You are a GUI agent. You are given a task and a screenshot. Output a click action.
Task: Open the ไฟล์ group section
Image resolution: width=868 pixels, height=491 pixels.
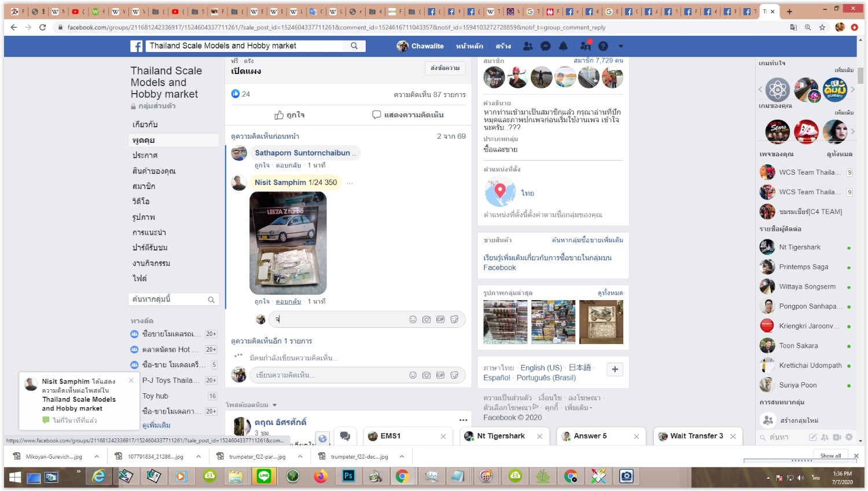point(139,278)
